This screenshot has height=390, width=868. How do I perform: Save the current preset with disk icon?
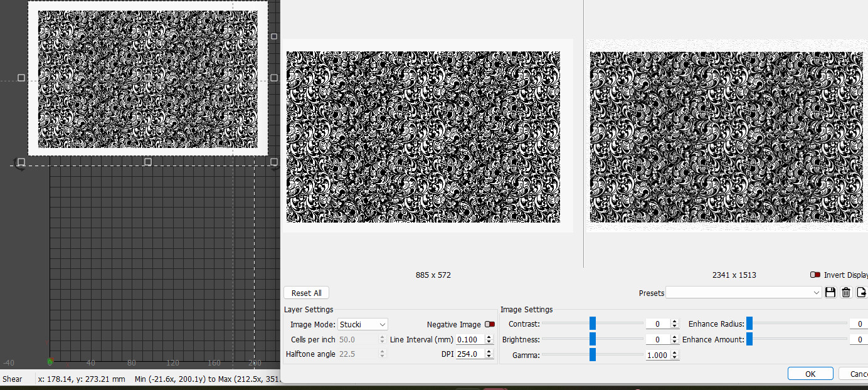click(830, 293)
